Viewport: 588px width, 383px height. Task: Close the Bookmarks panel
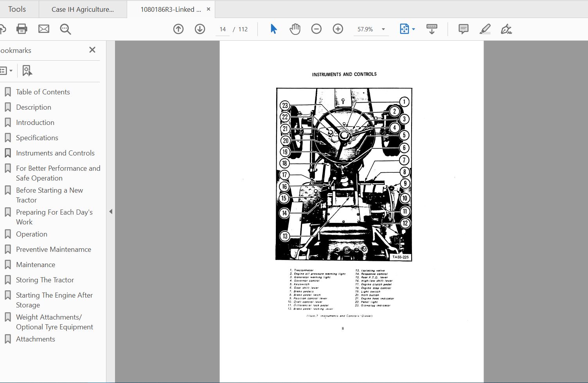[92, 50]
